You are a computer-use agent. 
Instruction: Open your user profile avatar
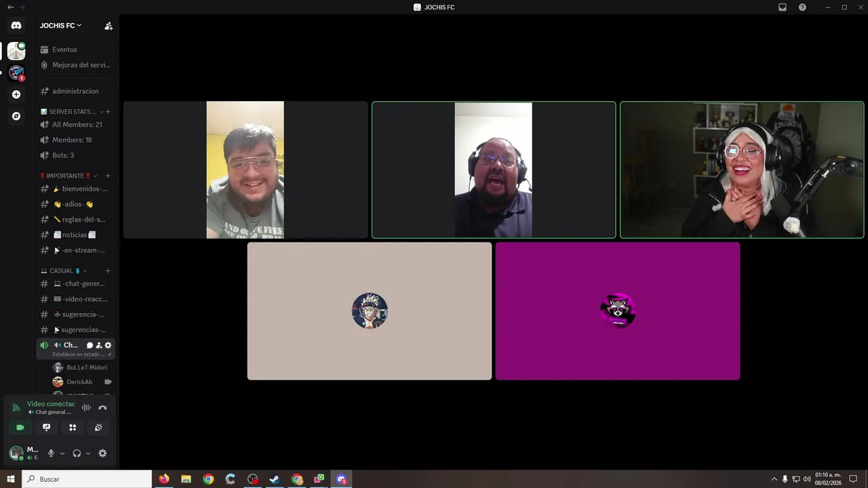16,453
